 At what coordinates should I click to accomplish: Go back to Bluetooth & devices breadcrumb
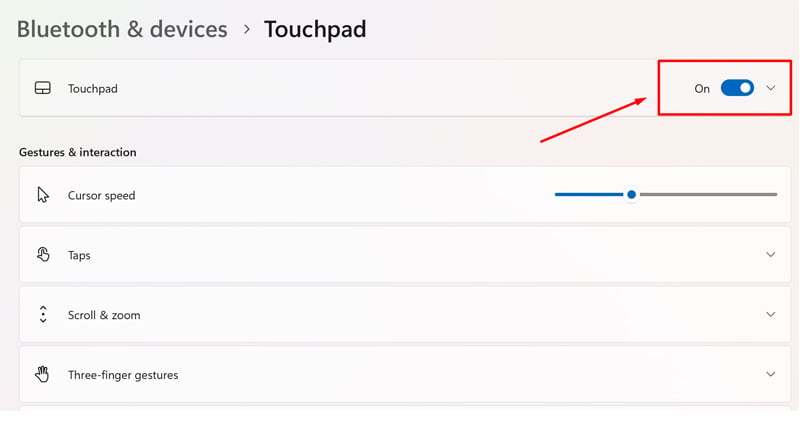click(122, 29)
